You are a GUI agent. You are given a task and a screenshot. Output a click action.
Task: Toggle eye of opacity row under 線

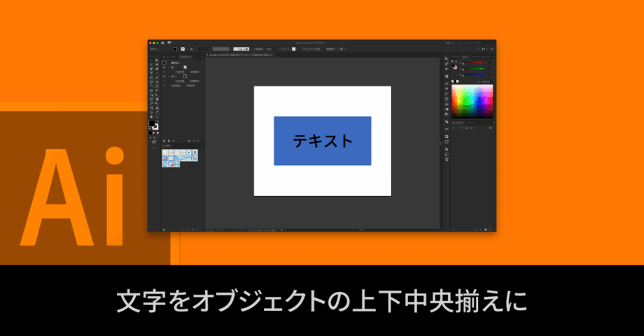[164, 72]
